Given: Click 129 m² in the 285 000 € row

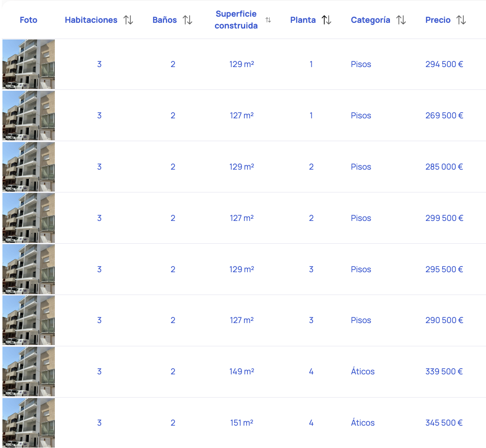Looking at the screenshot, I should coord(242,167).
